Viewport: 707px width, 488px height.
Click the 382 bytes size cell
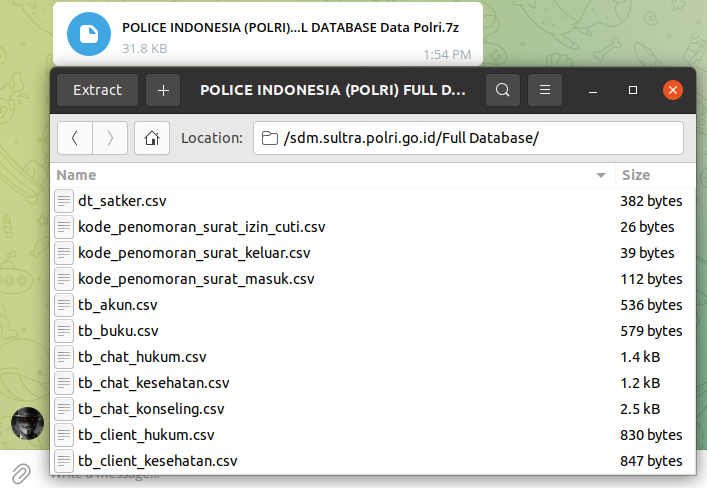pos(651,201)
